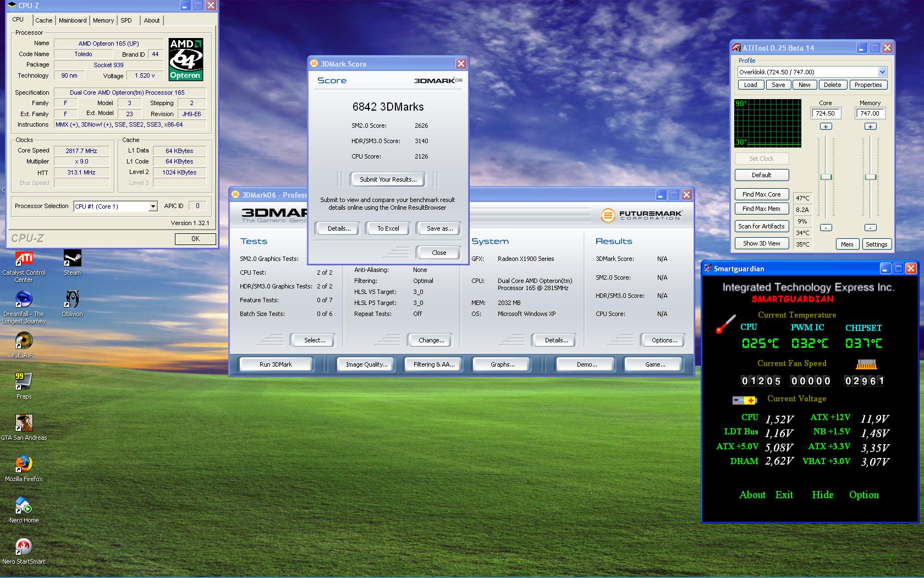The height and width of the screenshot is (578, 924).
Task: Switch to the Cache tab in CPU-Z
Action: 44,20
